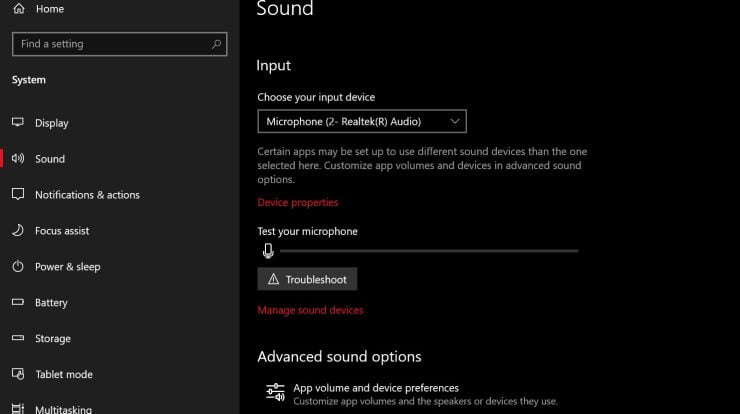
Task: Click the System category label
Action: pyautogui.click(x=29, y=80)
